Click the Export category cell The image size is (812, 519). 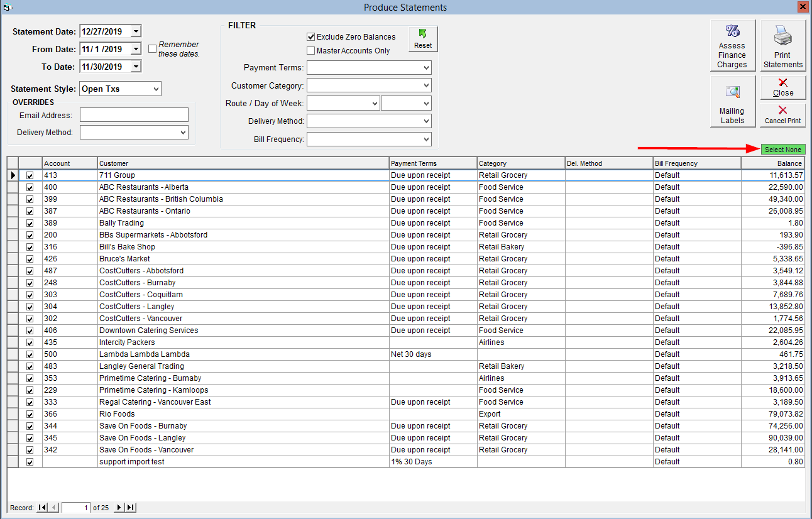(x=521, y=414)
